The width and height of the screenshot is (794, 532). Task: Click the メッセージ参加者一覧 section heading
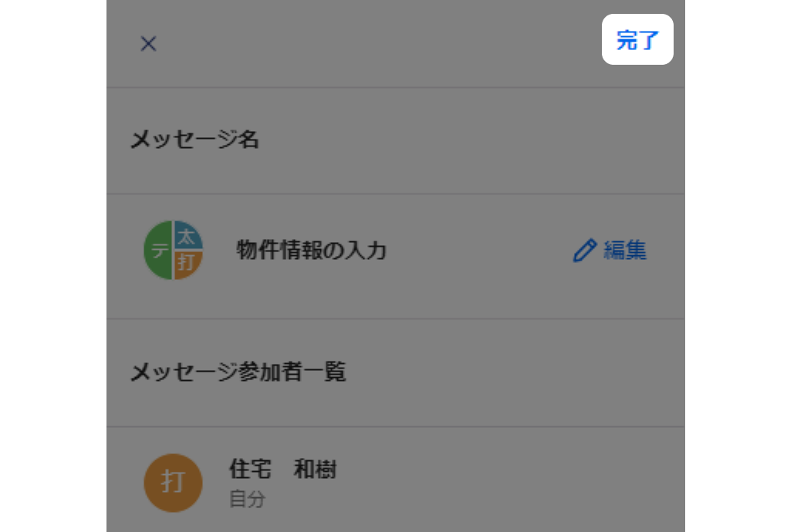(x=238, y=372)
